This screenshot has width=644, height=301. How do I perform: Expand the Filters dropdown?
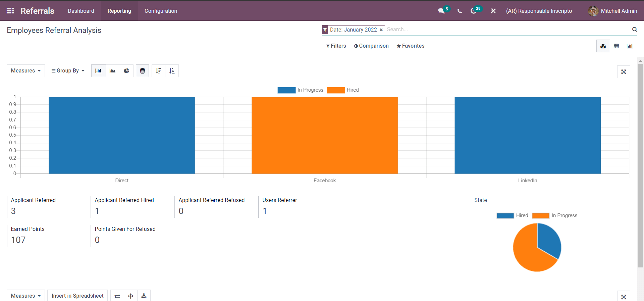[336, 46]
